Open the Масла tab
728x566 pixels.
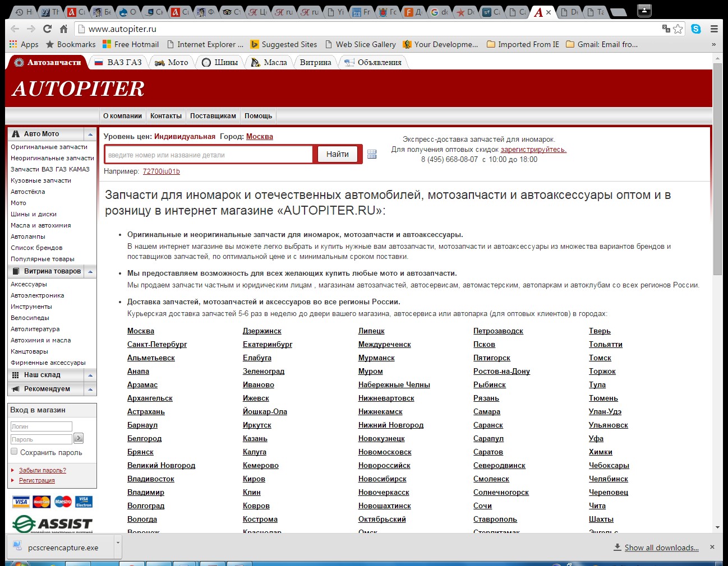click(x=269, y=62)
